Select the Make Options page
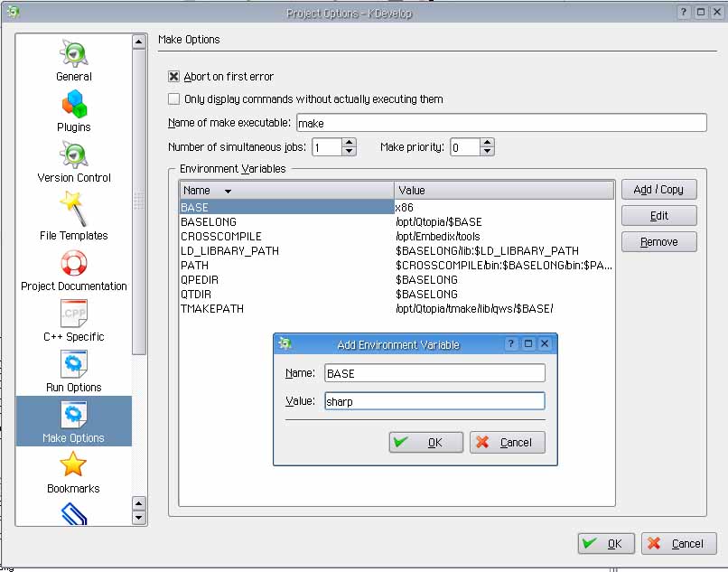Viewport: 728px width, 572px height. (x=74, y=421)
